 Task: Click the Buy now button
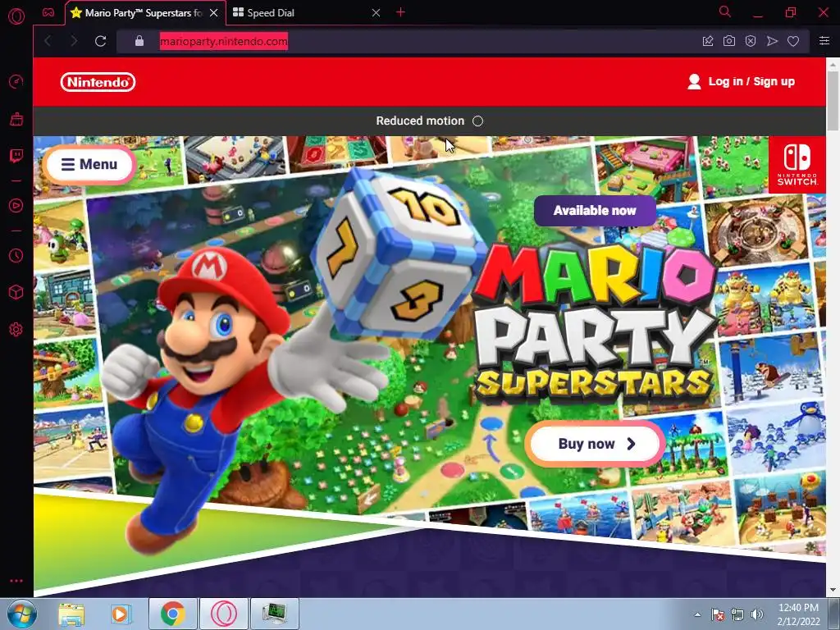click(596, 444)
